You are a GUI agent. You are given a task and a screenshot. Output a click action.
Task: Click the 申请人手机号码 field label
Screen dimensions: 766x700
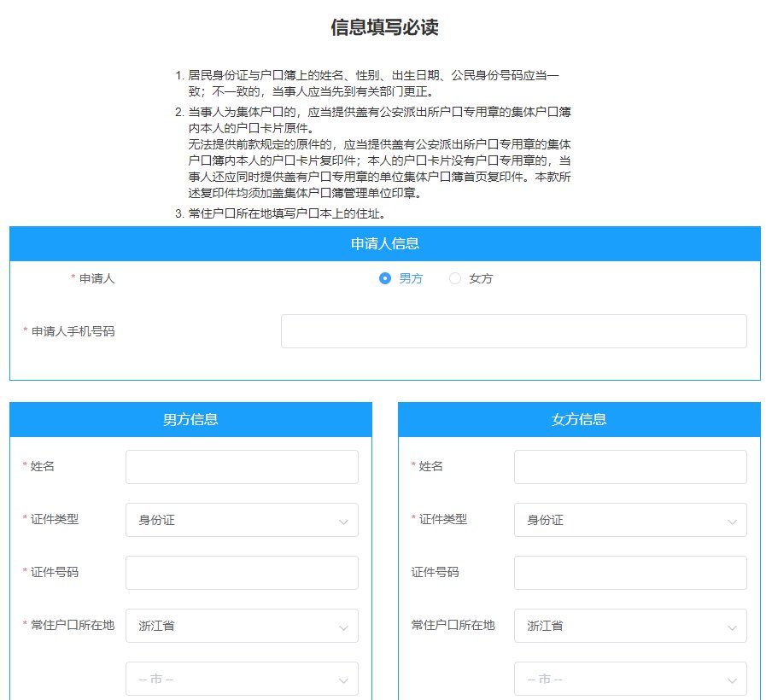click(x=72, y=331)
